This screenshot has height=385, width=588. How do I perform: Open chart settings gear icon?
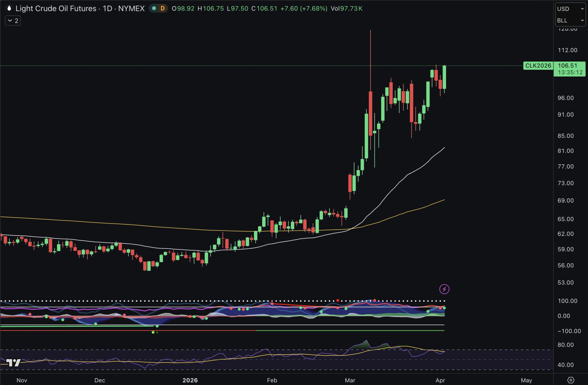pyautogui.click(x=570, y=380)
